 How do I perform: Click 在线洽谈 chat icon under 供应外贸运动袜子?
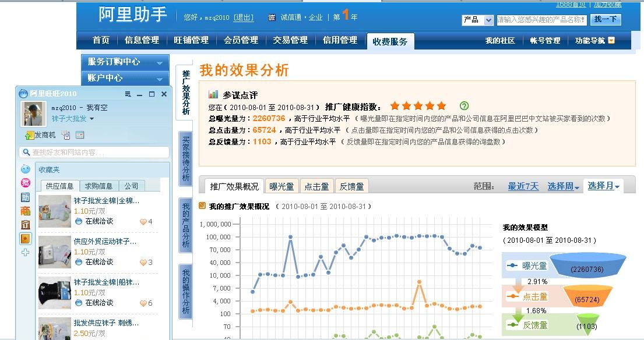tap(79, 262)
